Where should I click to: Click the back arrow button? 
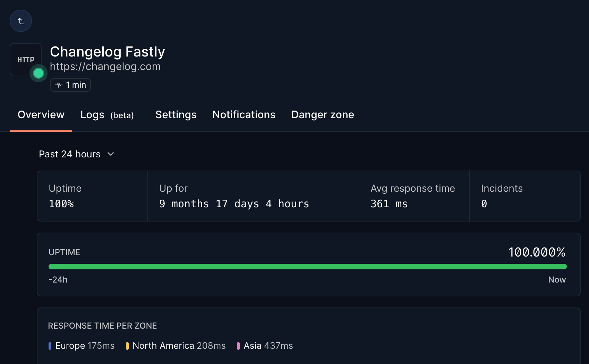point(21,21)
